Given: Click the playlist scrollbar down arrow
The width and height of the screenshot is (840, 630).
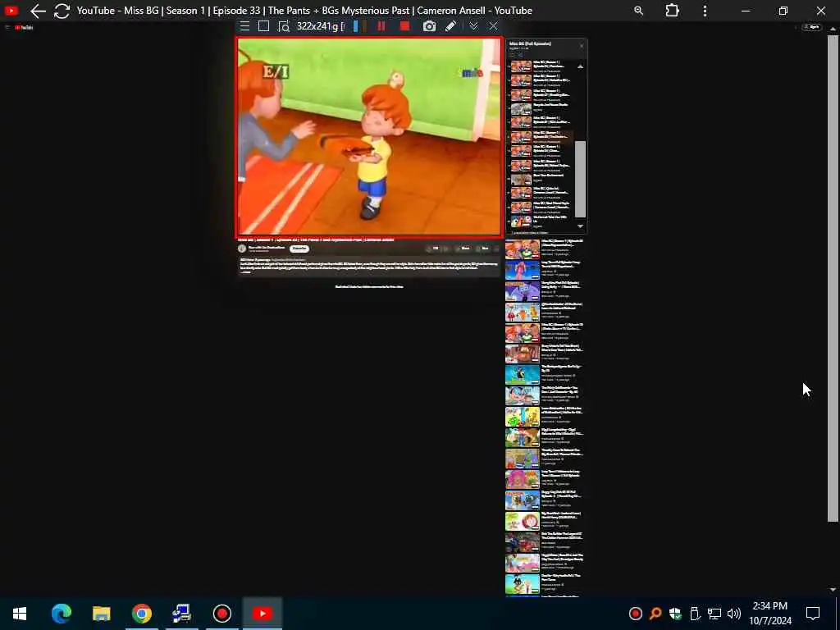Looking at the screenshot, I should (x=580, y=226).
